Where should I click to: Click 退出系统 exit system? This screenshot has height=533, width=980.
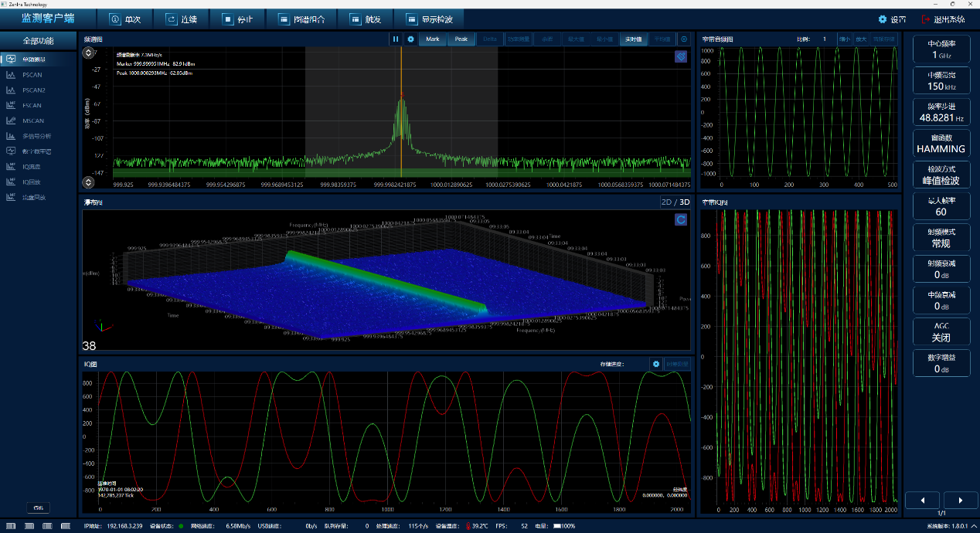click(943, 19)
